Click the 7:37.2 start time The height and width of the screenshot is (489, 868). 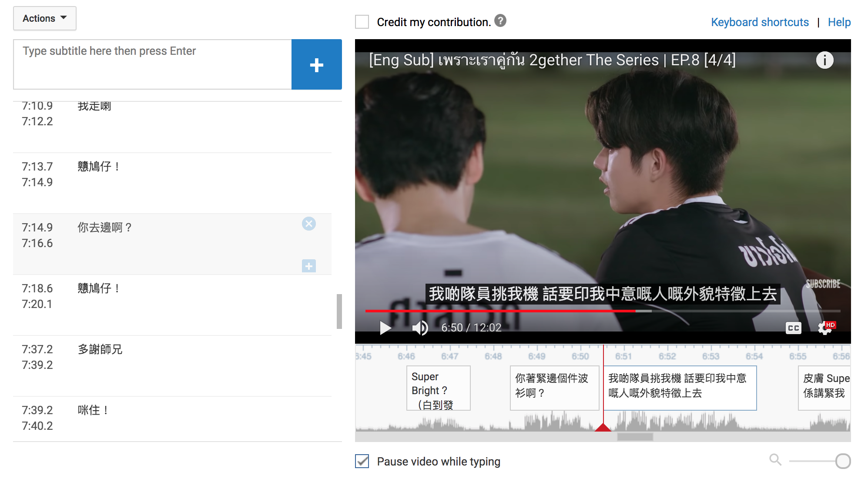[x=37, y=349]
